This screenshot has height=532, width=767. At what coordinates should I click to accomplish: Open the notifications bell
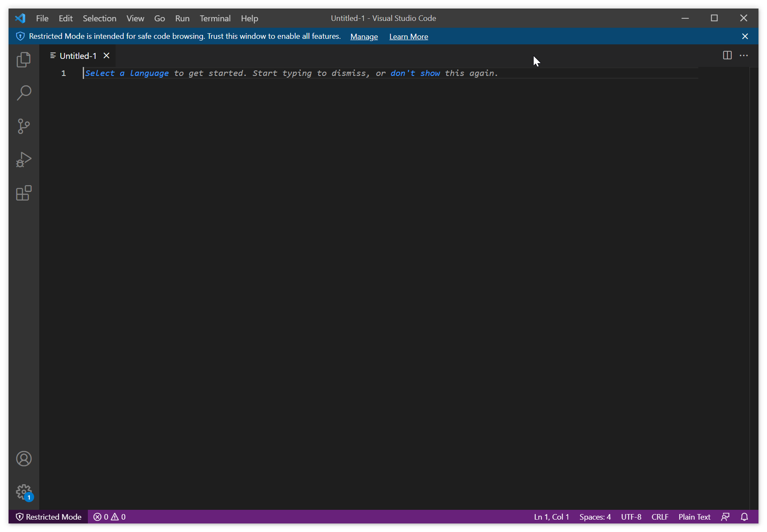(x=744, y=517)
